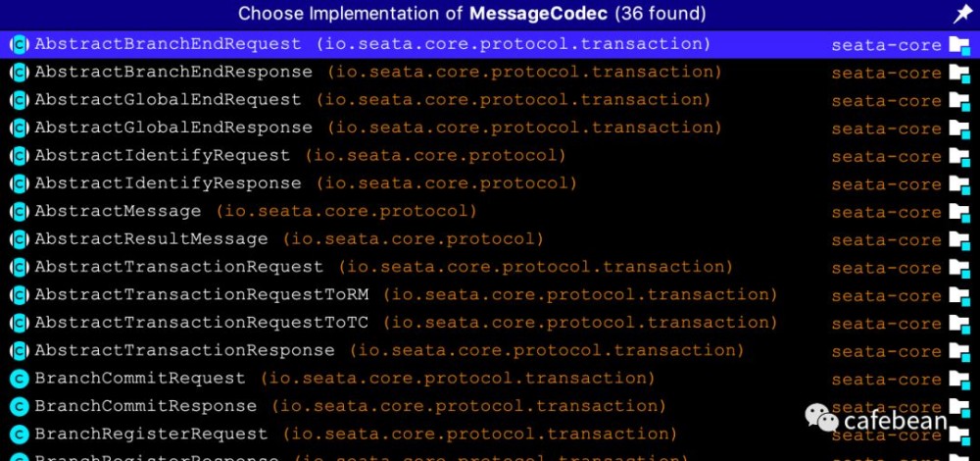This screenshot has height=461, width=980.
Task: Click the module icon beside AbstractBranchEndResponse
Action: click(958, 73)
